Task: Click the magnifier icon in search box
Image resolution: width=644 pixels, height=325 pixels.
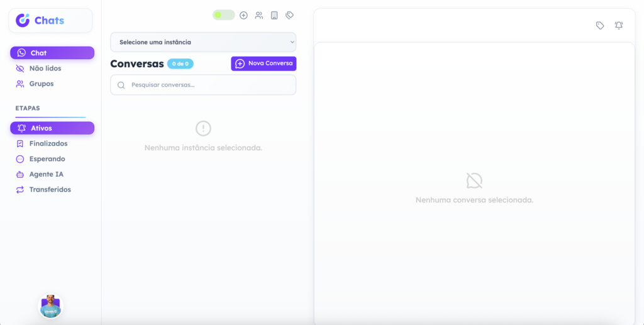Action: point(121,85)
